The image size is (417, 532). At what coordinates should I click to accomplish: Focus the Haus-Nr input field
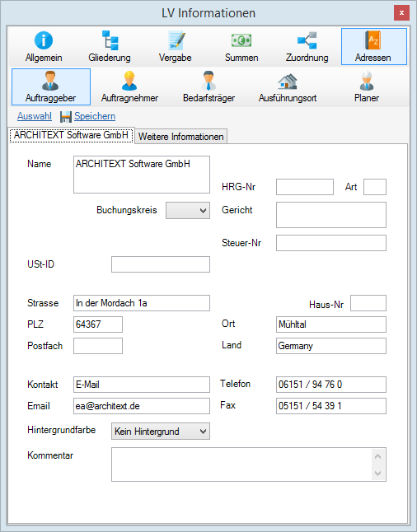click(x=368, y=303)
